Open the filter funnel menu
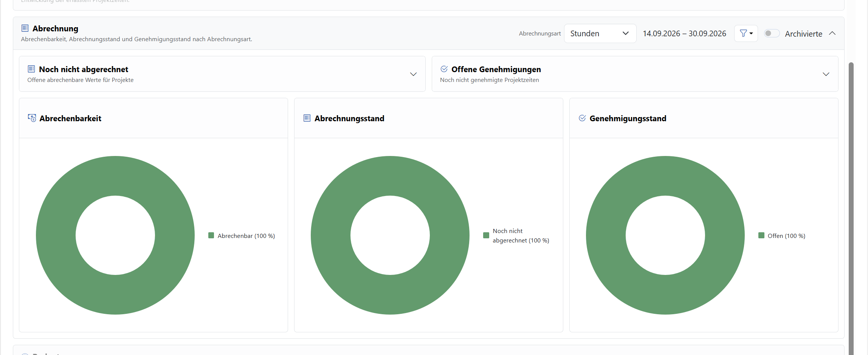Viewport: 868px width, 355px height. (x=746, y=33)
